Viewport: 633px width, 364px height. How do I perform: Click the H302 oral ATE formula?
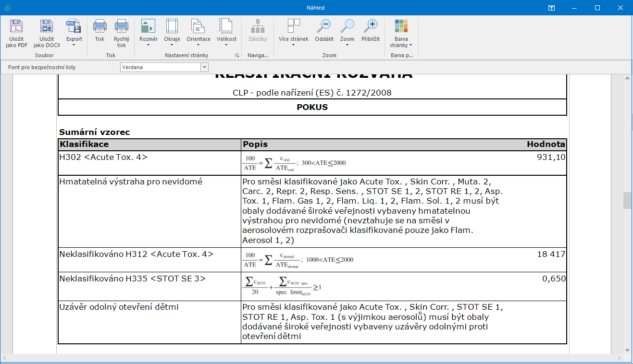[x=295, y=163]
